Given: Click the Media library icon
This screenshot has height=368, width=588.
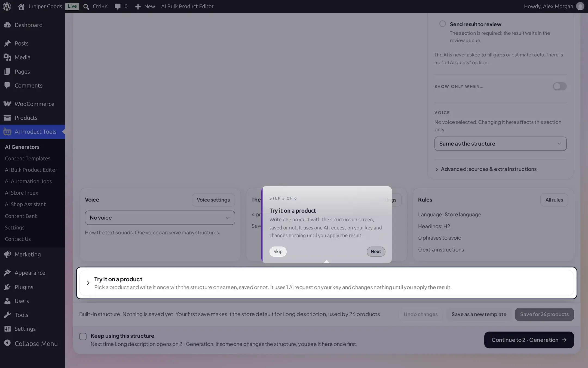Looking at the screenshot, I should click(7, 57).
